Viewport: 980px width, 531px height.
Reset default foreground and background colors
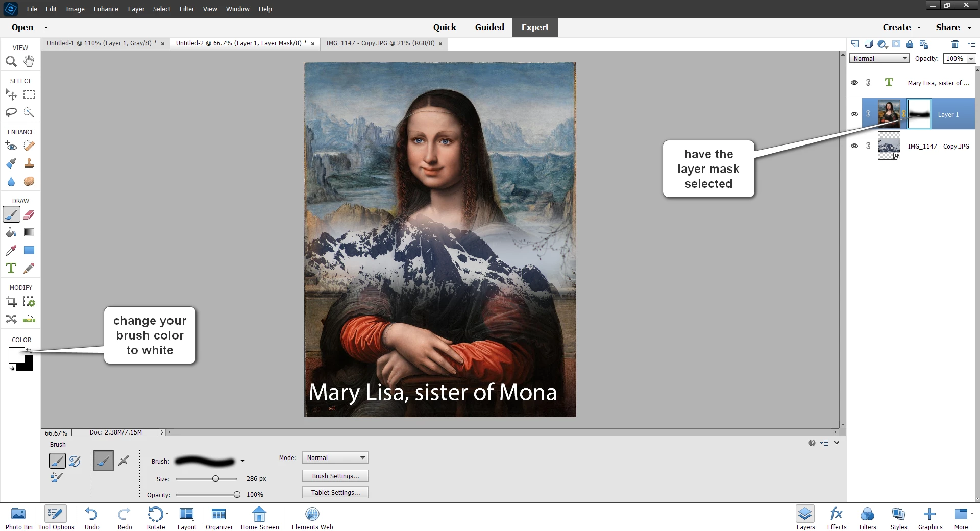[x=12, y=368]
